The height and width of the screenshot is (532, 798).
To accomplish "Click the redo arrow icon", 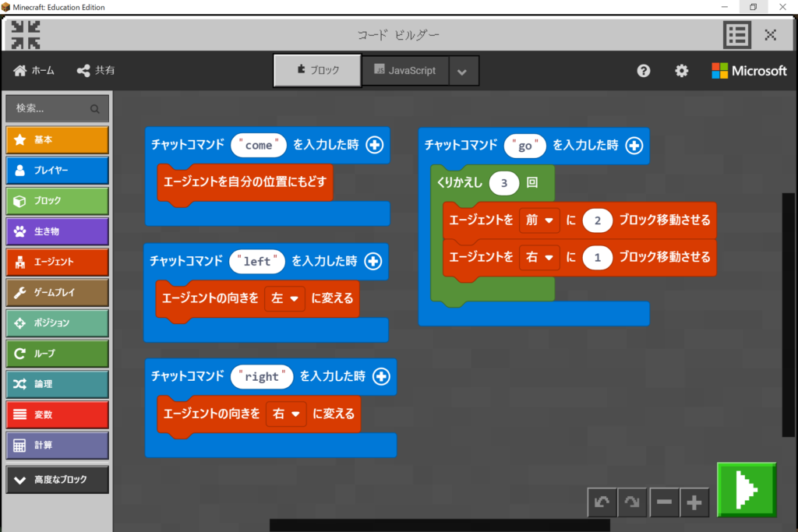I will (x=632, y=503).
